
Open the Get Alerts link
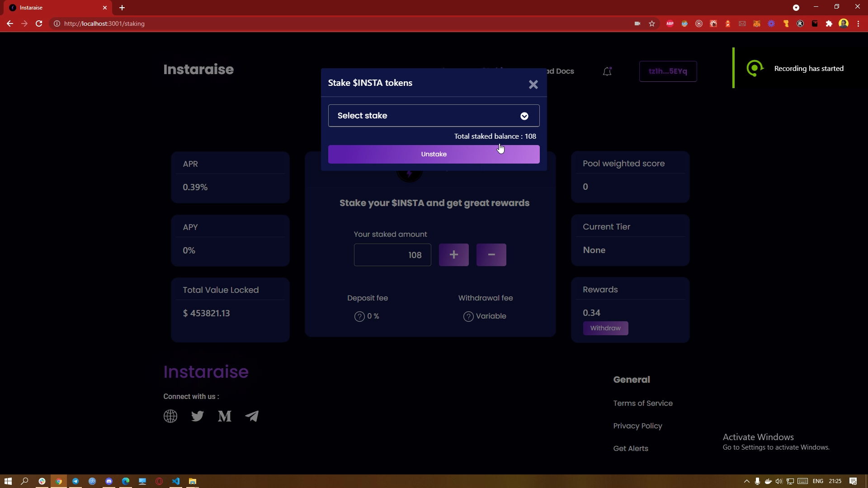(x=630, y=448)
